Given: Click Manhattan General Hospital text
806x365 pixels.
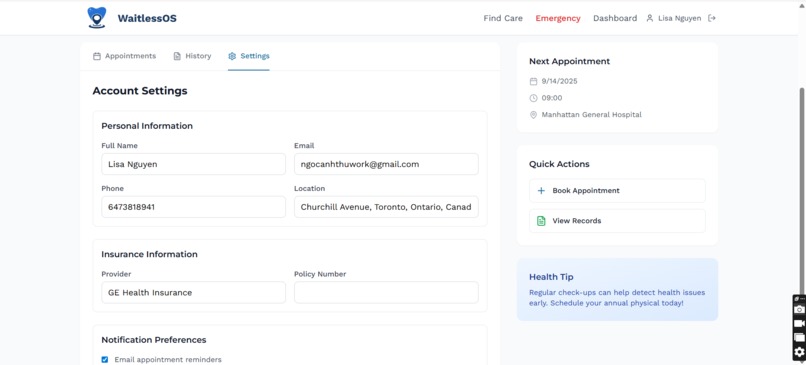Looking at the screenshot, I should [592, 115].
